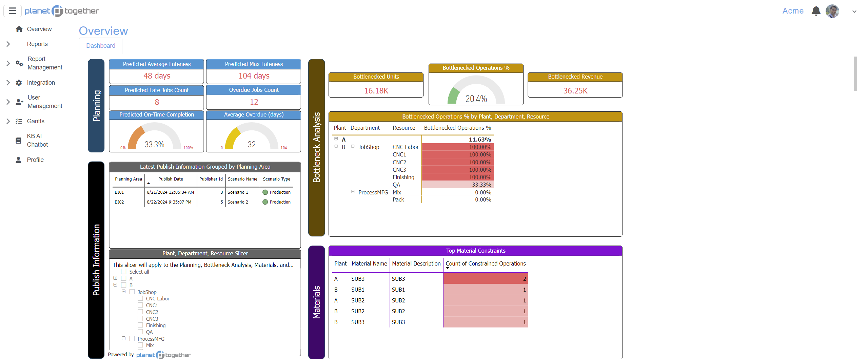Open the account dropdown chevron
The image size is (868, 360).
pos(854,11)
